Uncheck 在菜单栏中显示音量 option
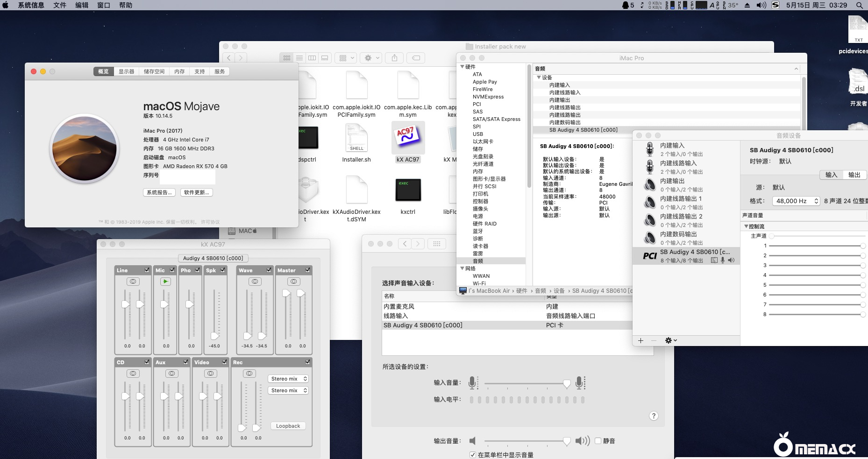The image size is (868, 459). [473, 454]
